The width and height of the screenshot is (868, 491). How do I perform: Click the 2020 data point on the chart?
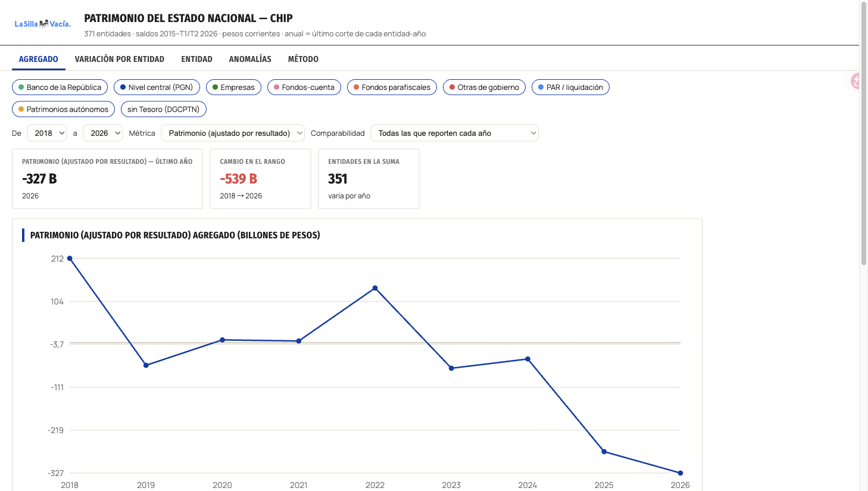[x=223, y=340]
